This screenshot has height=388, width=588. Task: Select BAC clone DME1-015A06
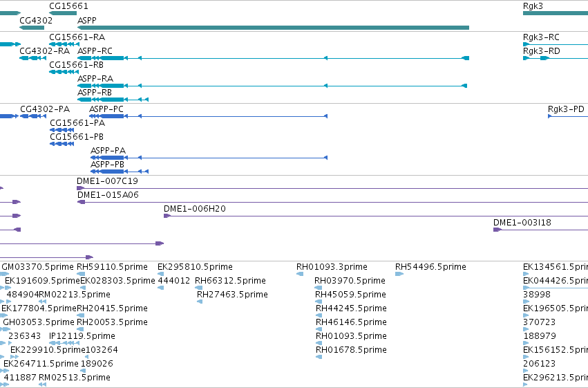108,195
